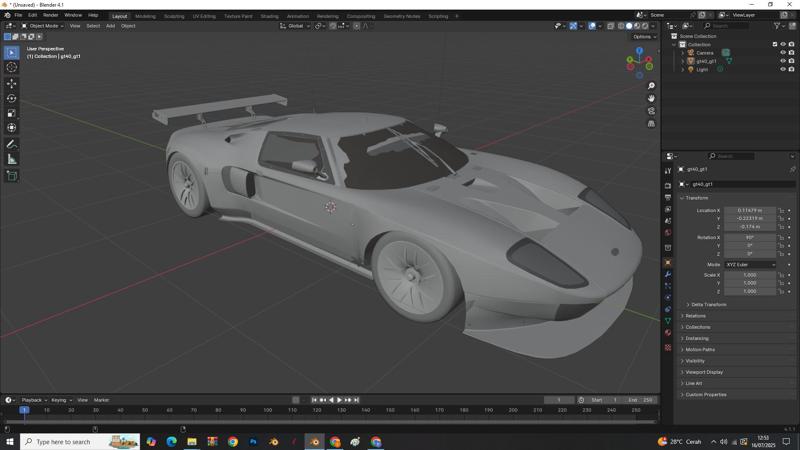Open the Object Mode dropdown
The height and width of the screenshot is (450, 800).
click(43, 26)
